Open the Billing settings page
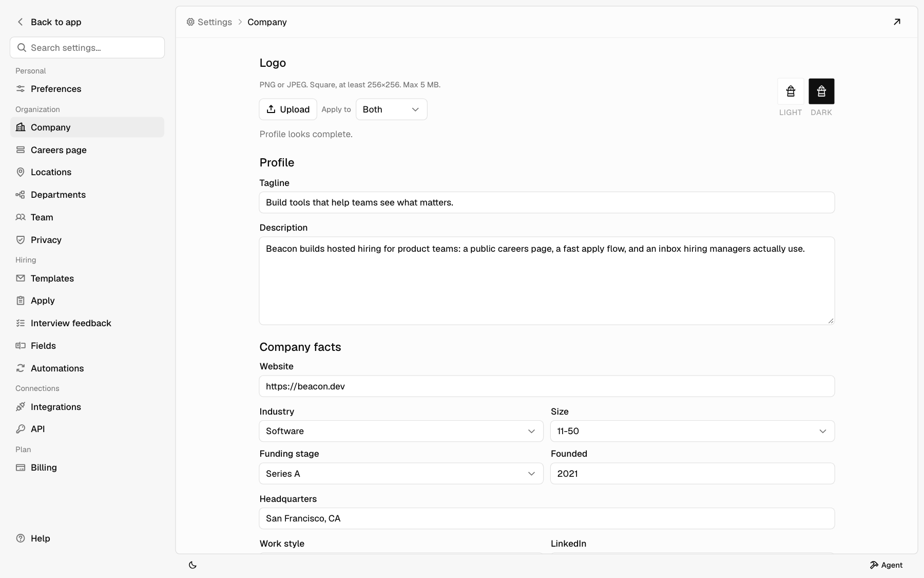924x578 pixels. point(87,468)
